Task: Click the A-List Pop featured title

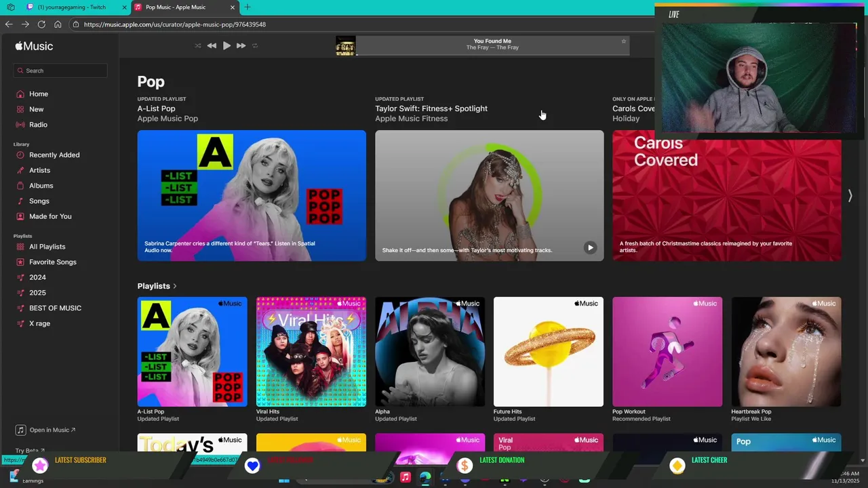Action: click(x=156, y=108)
